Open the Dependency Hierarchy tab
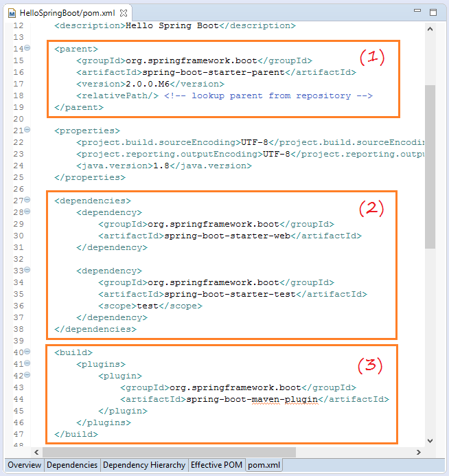Image resolution: width=449 pixels, height=476 pixels. pyautogui.click(x=144, y=465)
